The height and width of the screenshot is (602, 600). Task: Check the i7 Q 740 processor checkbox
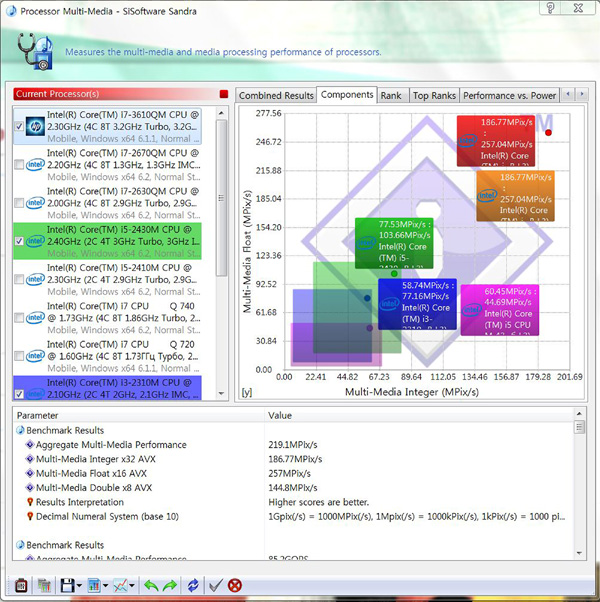[x=19, y=318]
